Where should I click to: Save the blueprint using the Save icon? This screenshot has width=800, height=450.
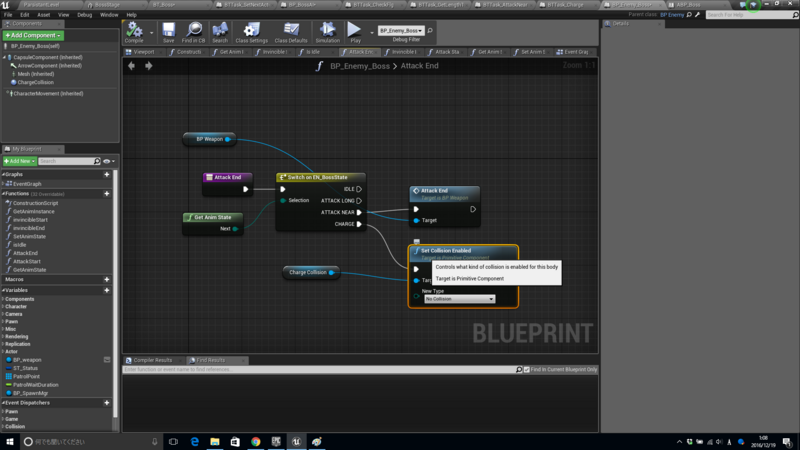pyautogui.click(x=168, y=32)
